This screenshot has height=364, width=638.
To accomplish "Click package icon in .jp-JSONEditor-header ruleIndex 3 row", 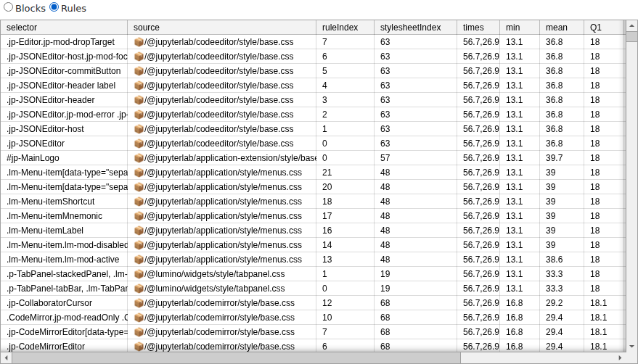I will point(139,99).
